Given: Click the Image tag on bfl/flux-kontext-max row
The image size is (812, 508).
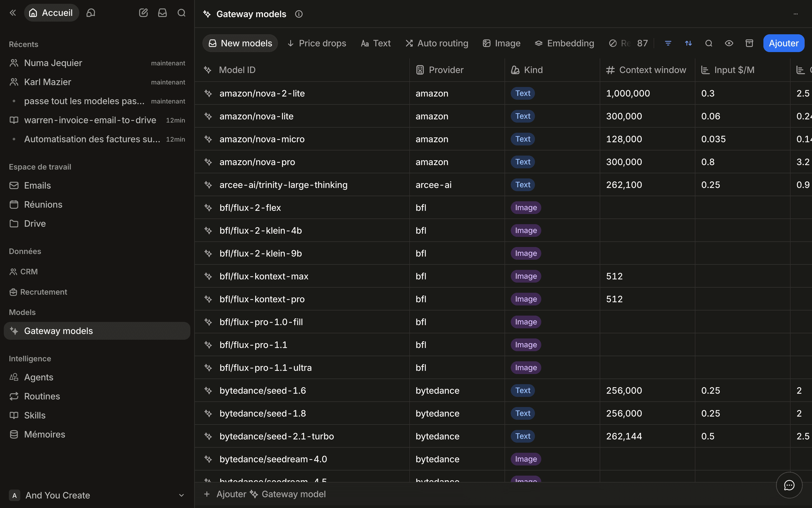Looking at the screenshot, I should [x=526, y=276].
